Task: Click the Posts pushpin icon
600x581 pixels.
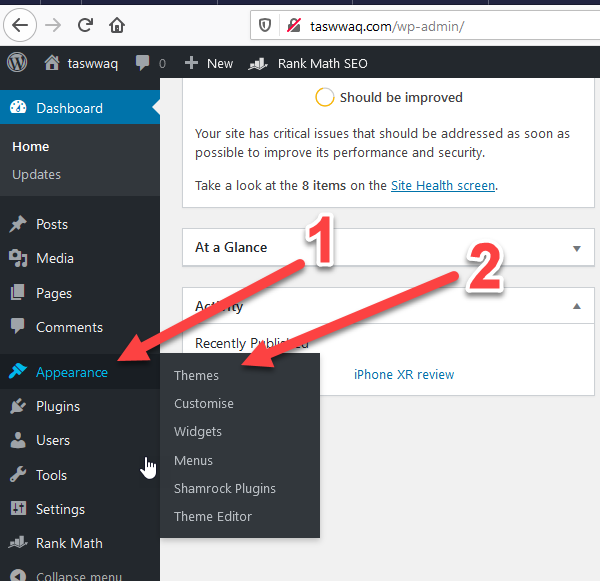Action: pyautogui.click(x=18, y=224)
